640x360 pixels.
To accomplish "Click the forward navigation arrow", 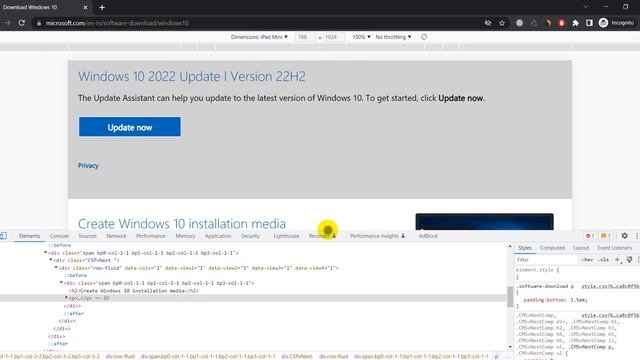I will [7, 23].
